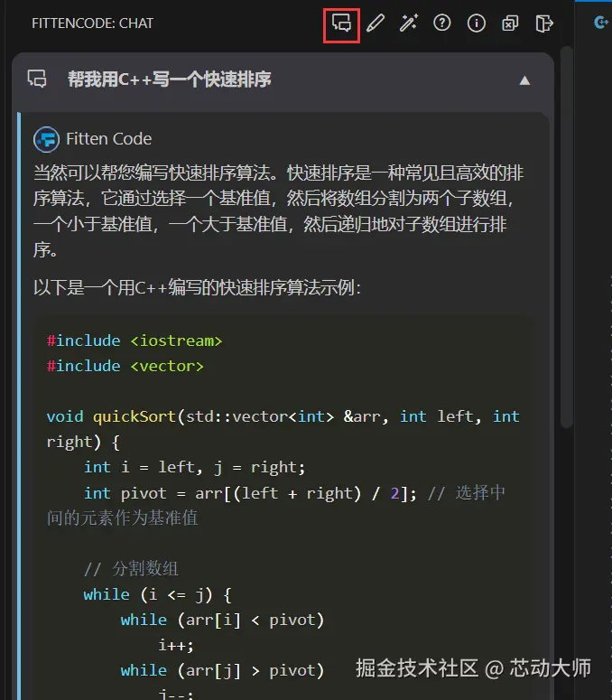This screenshot has width=612, height=700.
Task: Click the partial blue icon at right edge
Action: 602,23
